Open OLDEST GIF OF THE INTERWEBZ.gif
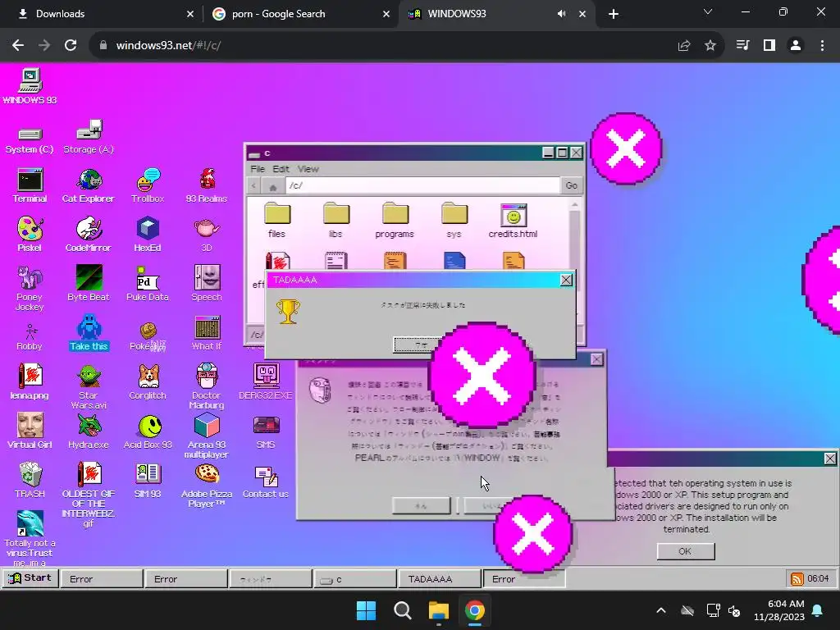Screen dimensions: 840x630 click(x=89, y=495)
